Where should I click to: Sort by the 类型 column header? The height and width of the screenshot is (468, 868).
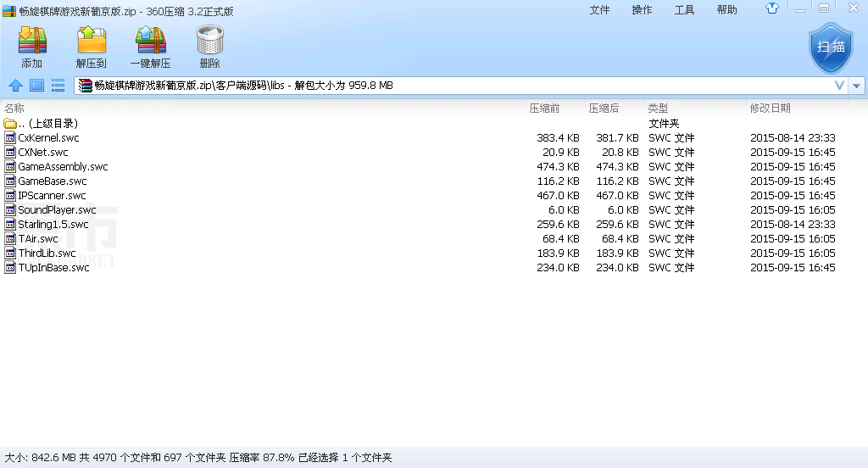658,108
